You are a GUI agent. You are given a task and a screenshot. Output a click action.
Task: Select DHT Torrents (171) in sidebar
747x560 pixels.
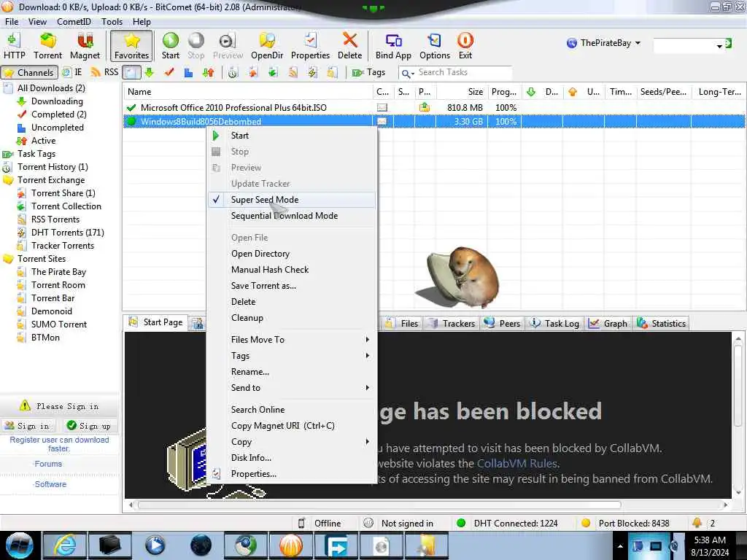pos(67,233)
